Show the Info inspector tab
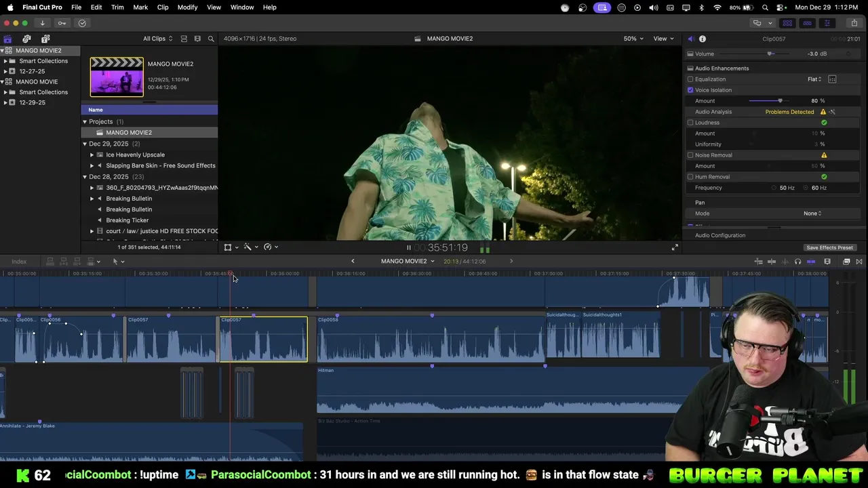Screen dimensions: 868x488 (x=703, y=39)
